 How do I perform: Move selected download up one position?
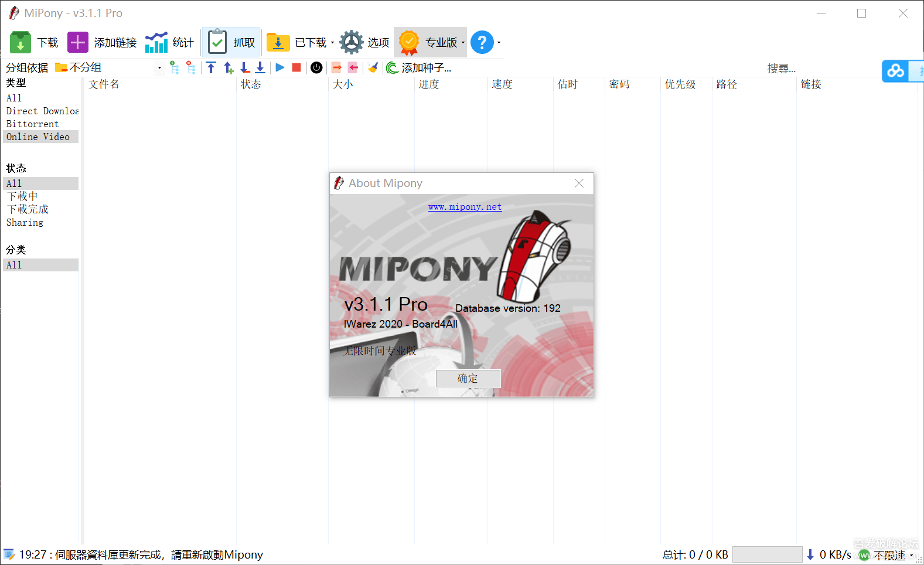229,68
